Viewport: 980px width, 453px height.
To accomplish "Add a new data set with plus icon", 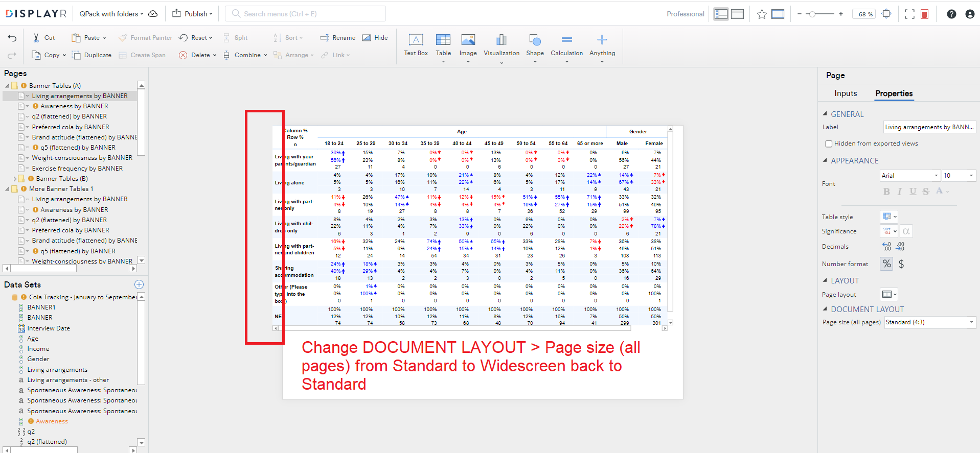I will tap(139, 284).
